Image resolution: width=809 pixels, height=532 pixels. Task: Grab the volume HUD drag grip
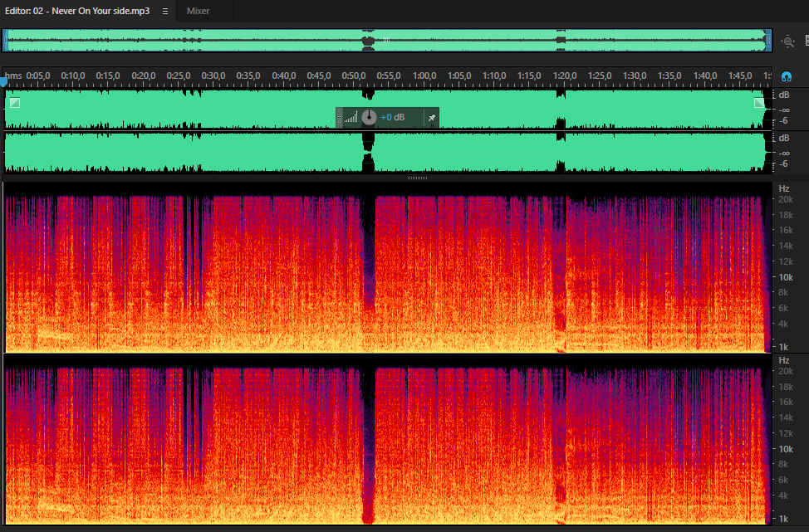[339, 118]
